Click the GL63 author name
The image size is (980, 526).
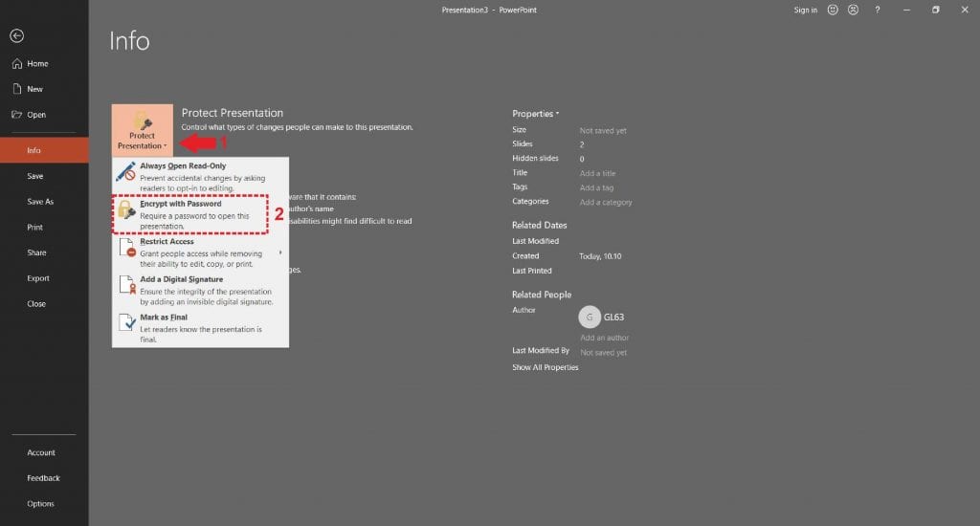[x=613, y=318]
